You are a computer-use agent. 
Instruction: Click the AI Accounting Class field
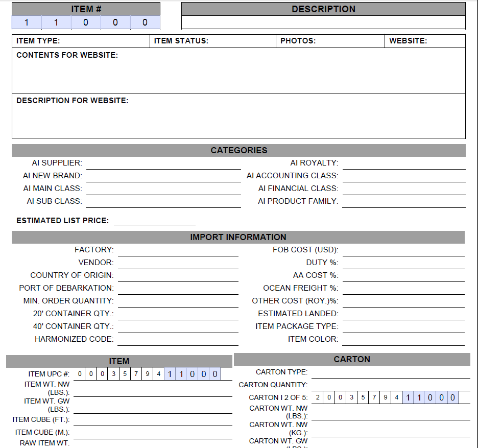[404, 176]
